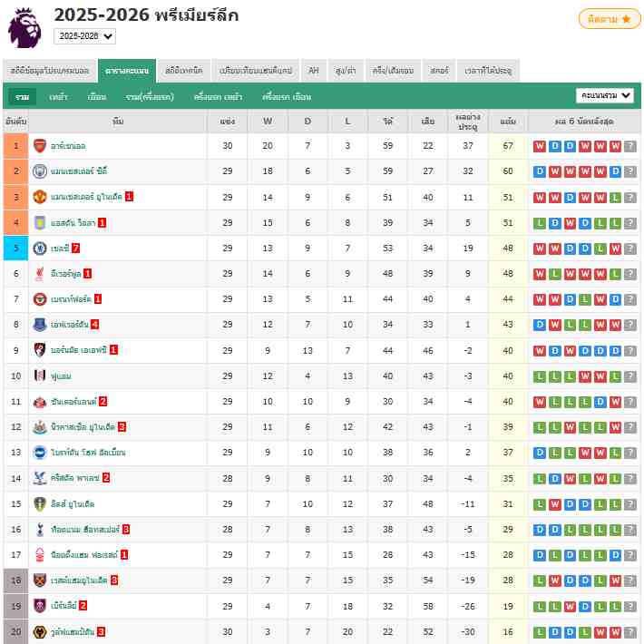Click the Premier League lion logo
The height and width of the screenshot is (644, 644).
25,27
